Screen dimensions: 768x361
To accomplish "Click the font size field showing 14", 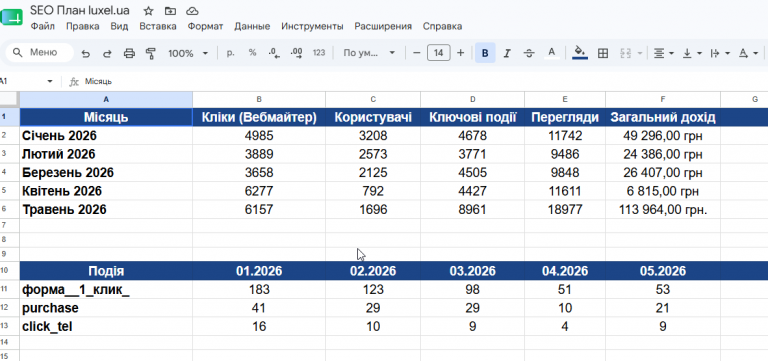I will (438, 53).
